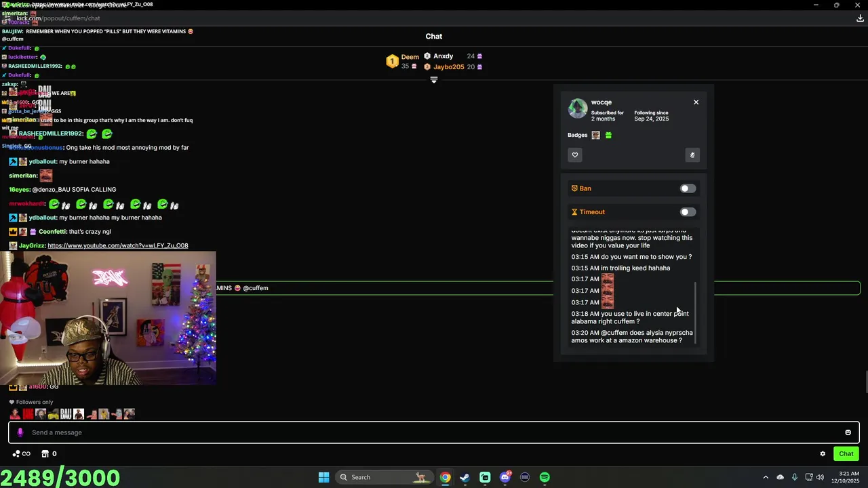
Task: Open Spotify from taskbar
Action: [x=545, y=477]
